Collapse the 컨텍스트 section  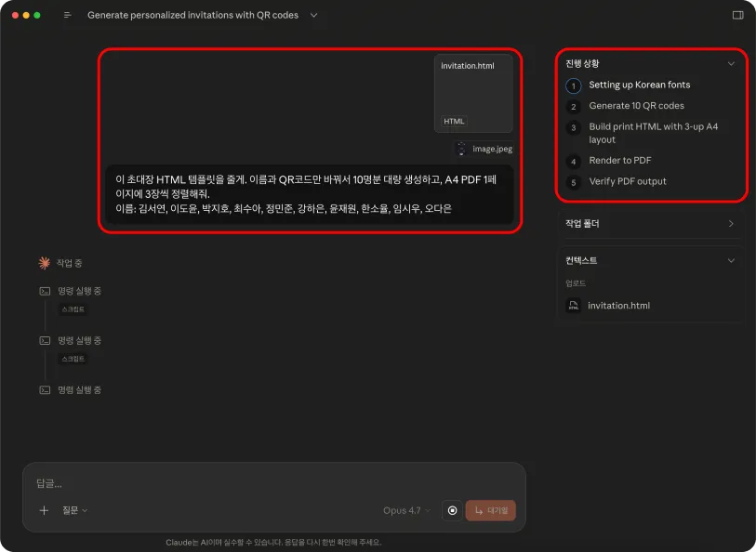point(731,260)
